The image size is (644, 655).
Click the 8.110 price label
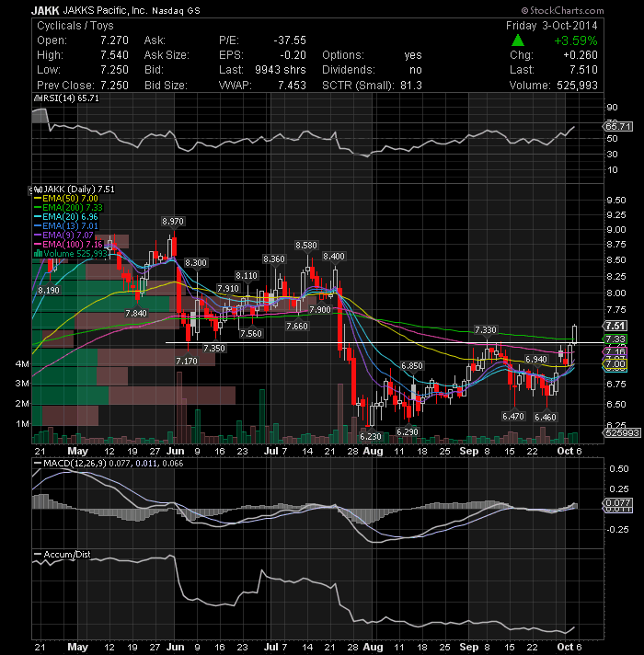pyautogui.click(x=247, y=276)
